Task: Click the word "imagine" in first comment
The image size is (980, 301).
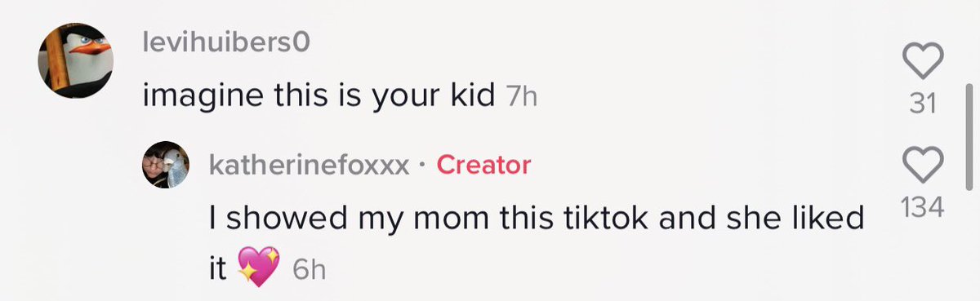Action: (194, 98)
